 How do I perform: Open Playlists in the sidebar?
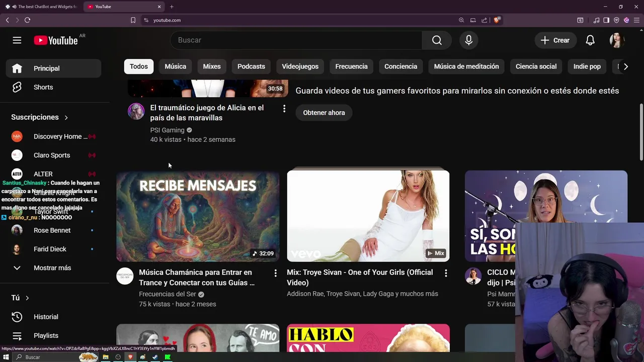pos(54,336)
